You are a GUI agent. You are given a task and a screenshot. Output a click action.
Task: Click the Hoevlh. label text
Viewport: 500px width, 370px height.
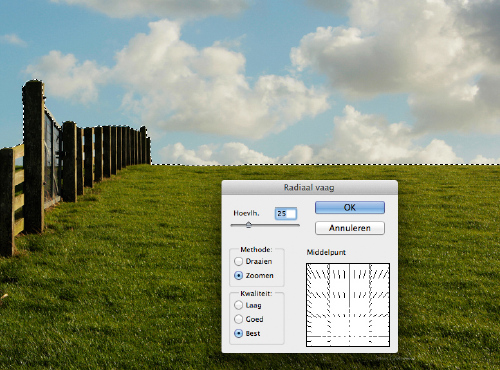[246, 213]
